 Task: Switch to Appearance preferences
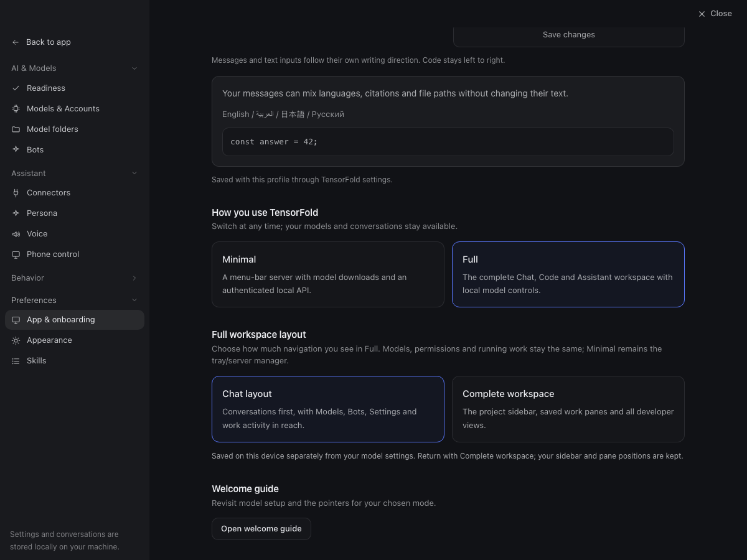coord(75,340)
